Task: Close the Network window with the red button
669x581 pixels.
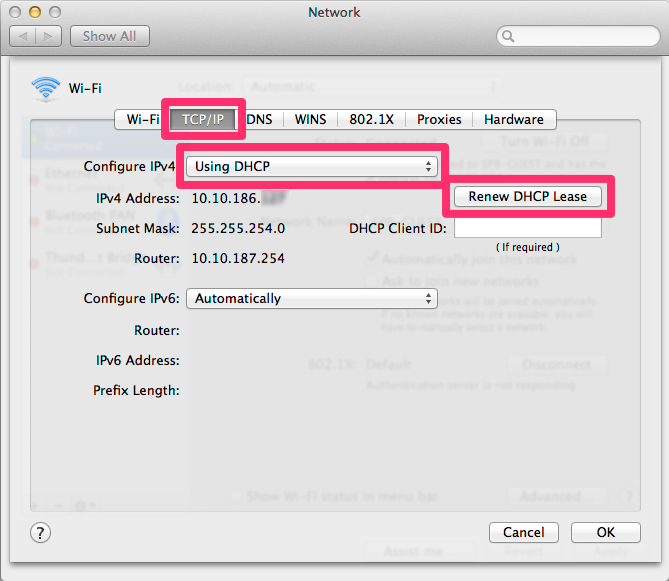Action: [x=17, y=12]
